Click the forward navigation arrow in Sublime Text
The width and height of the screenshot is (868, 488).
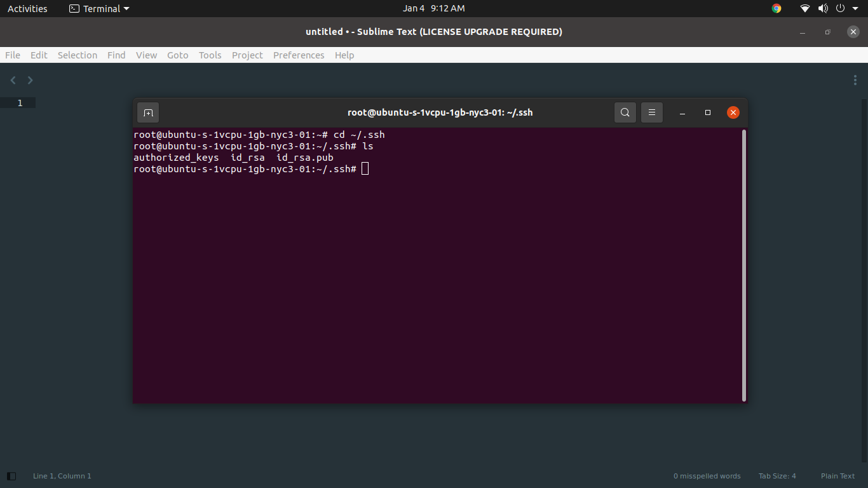click(29, 80)
